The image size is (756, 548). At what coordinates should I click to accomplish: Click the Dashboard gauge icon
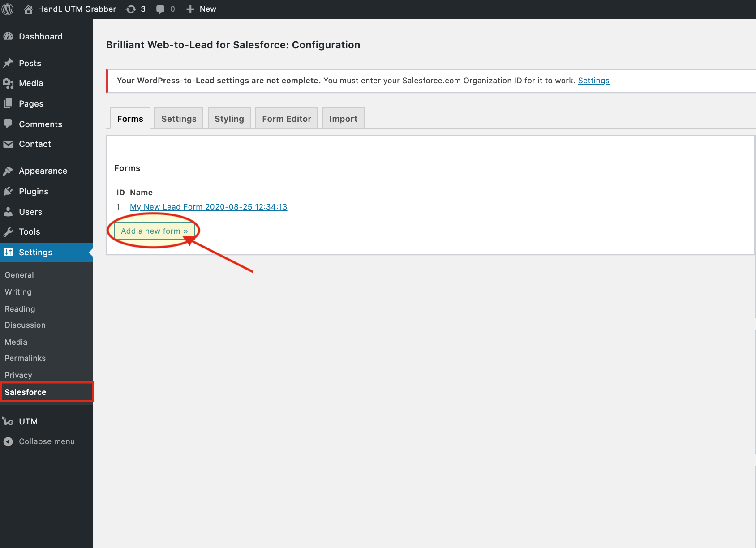click(9, 37)
